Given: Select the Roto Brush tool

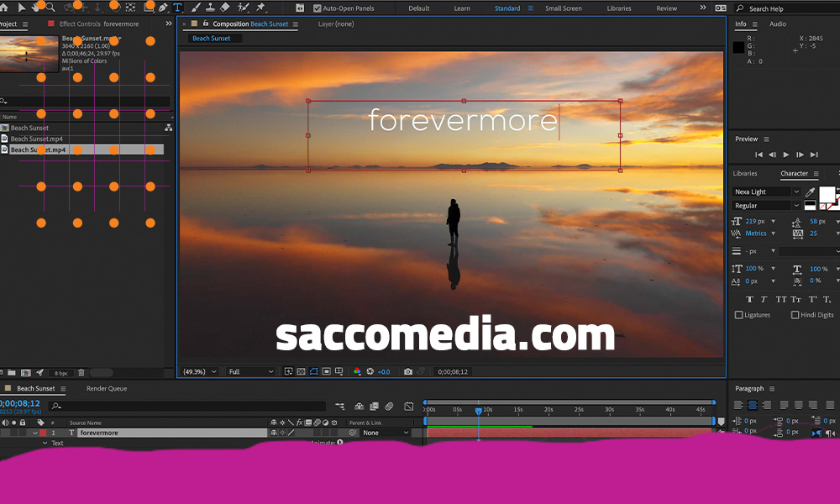Looking at the screenshot, I should [x=244, y=8].
